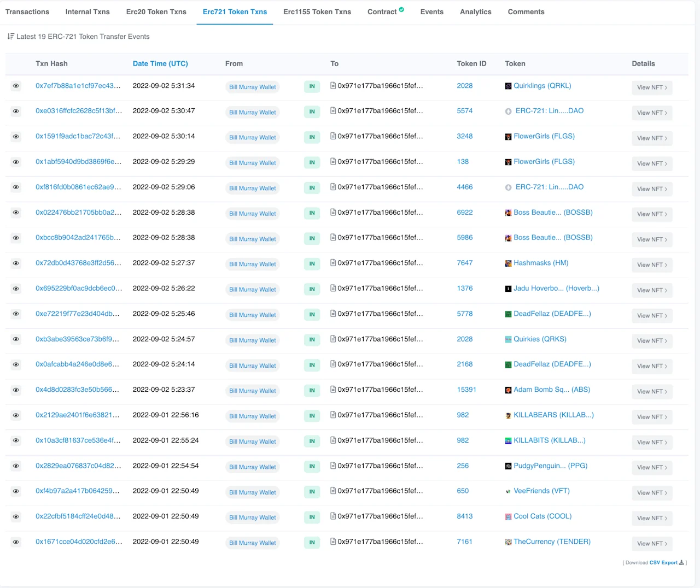Open transaction hash 0x1591f9adc1bac72c43f
Viewport: 700px width, 588px height.
point(78,137)
